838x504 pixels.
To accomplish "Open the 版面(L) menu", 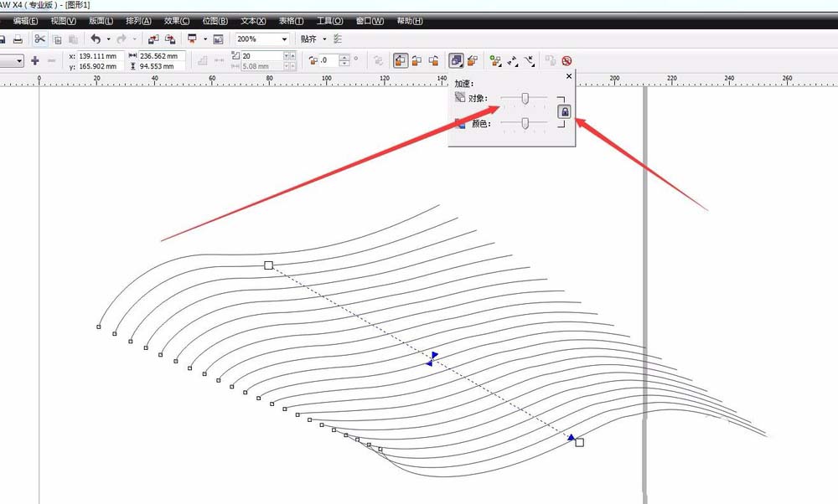I will 101,21.
